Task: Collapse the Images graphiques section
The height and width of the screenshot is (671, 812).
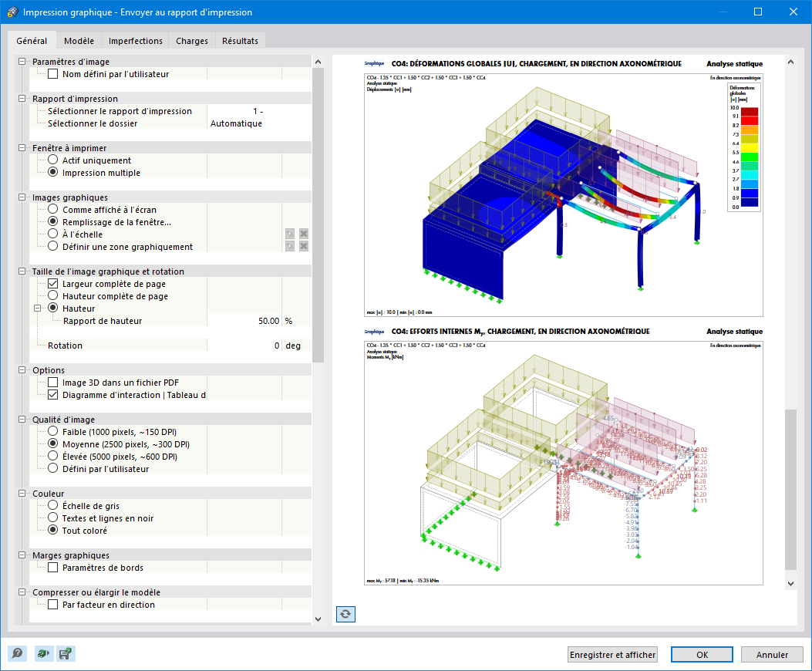Action: pos(22,197)
